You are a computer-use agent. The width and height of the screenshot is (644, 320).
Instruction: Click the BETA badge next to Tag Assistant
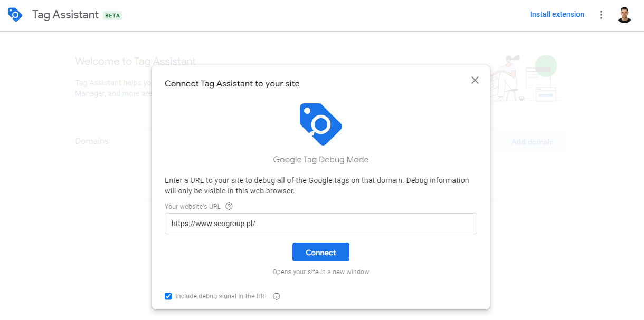(112, 15)
